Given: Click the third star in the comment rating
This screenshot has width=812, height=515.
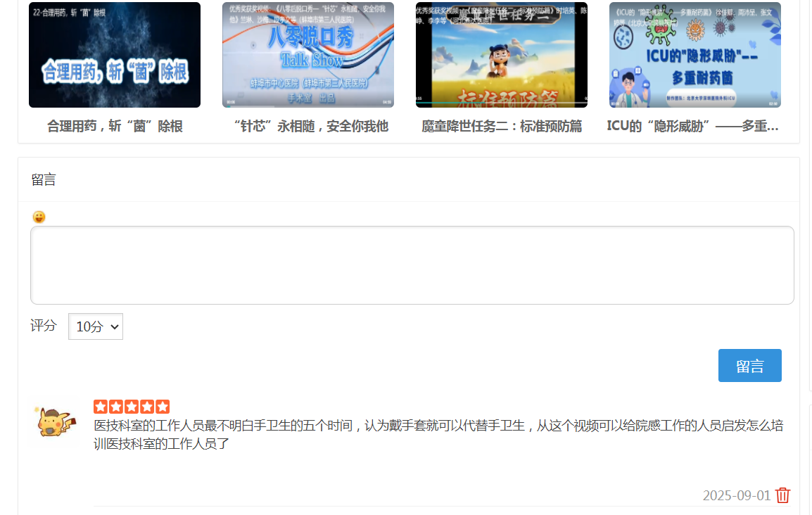Looking at the screenshot, I should 132,407.
